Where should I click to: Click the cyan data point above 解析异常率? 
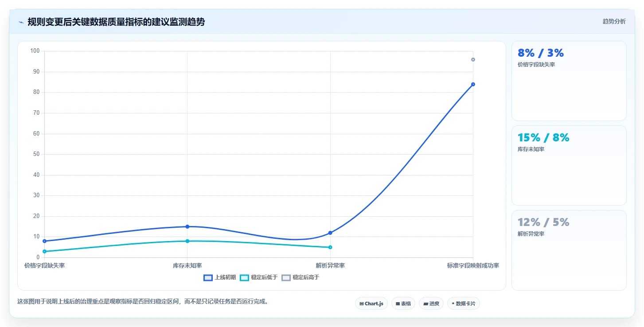point(330,247)
